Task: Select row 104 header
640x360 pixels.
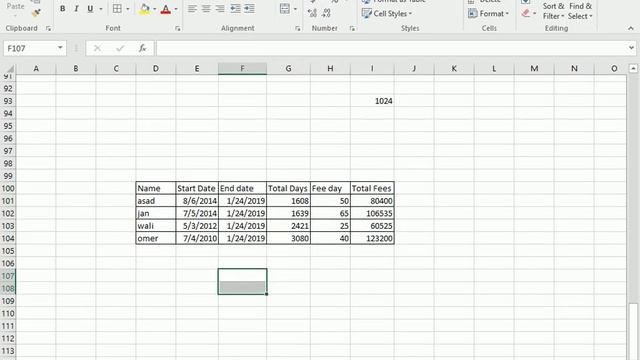Action: pos(8,238)
